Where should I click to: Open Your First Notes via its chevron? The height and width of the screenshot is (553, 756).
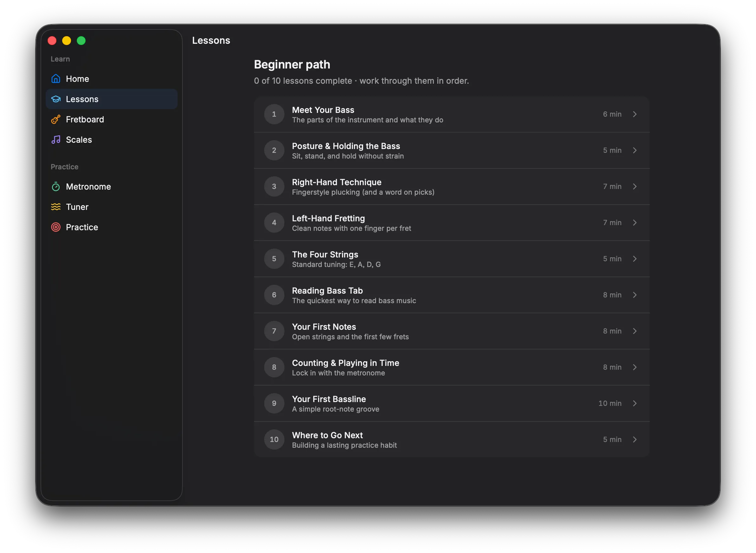coord(635,331)
